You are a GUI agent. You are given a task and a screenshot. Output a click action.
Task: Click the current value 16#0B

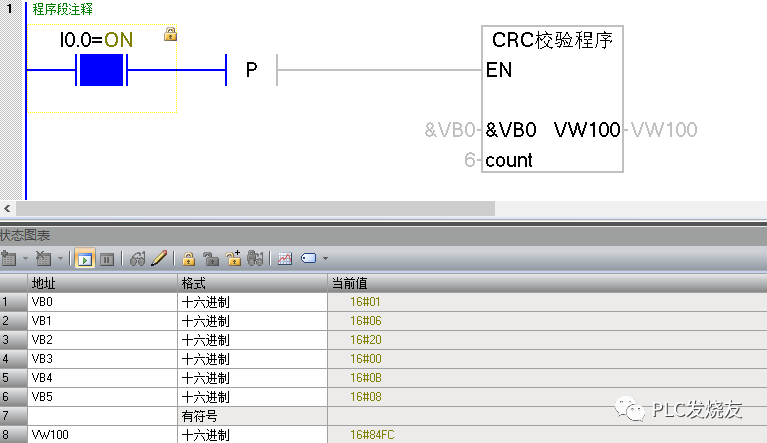coord(365,378)
